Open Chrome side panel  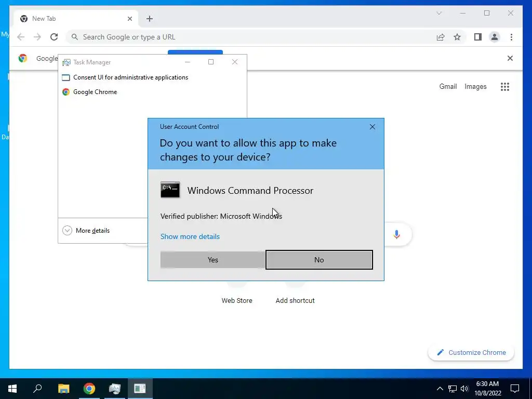click(x=478, y=37)
